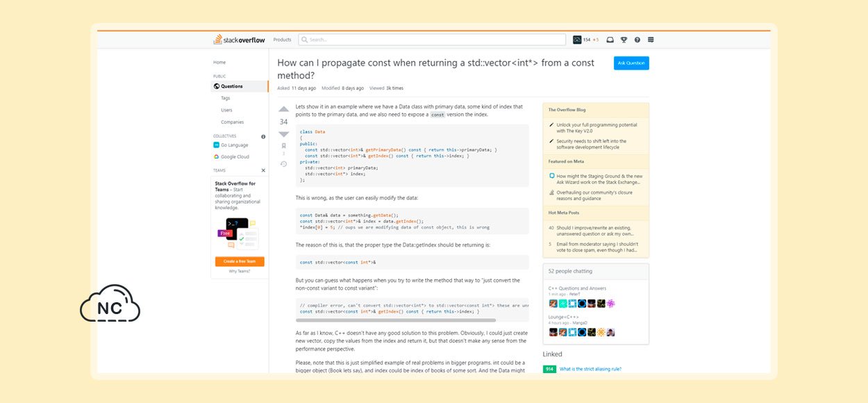Open the Products menu
This screenshot has height=403, width=868.
click(282, 40)
